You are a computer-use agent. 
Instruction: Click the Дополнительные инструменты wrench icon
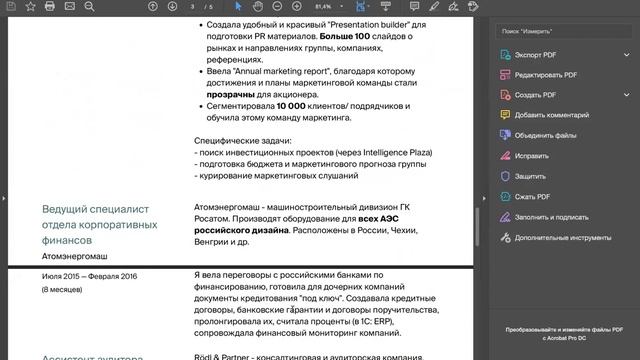pyautogui.click(x=505, y=238)
